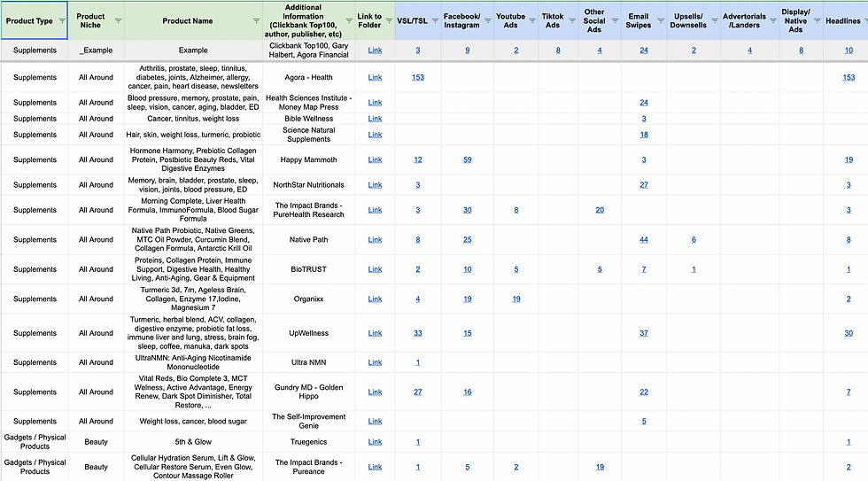Open the Product Name column filter
The width and height of the screenshot is (868, 481).
(x=256, y=21)
